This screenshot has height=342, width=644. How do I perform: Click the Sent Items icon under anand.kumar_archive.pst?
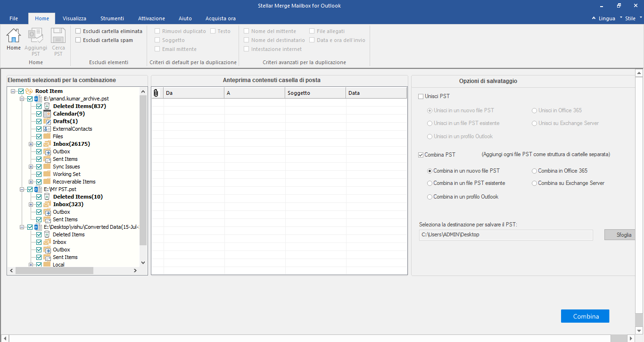47,159
